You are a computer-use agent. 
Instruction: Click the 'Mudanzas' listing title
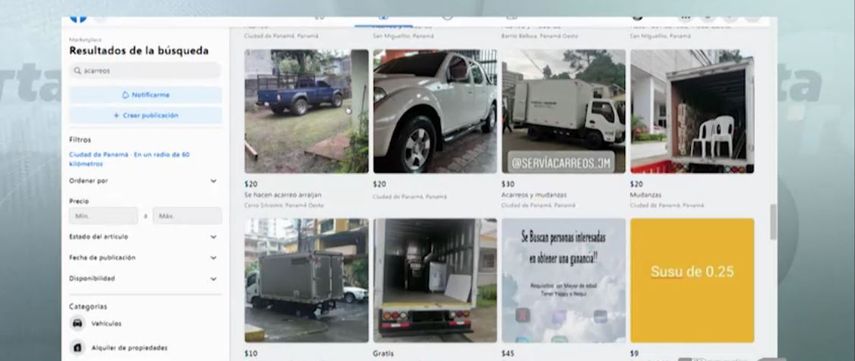(645, 195)
